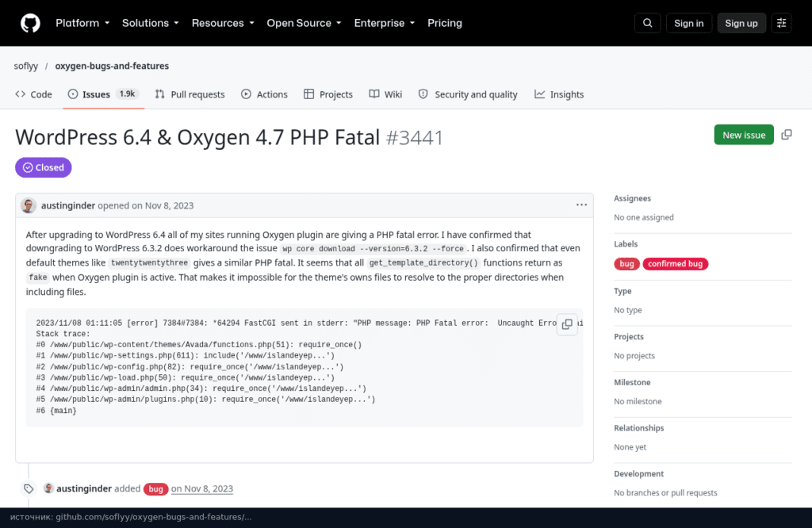Click the 'fake' inline code snippet
This screenshot has width=812, height=528.
[38, 277]
